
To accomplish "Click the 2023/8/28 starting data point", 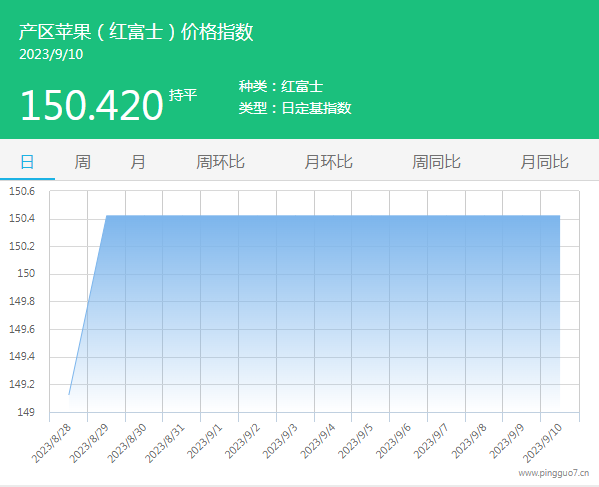I will pyautogui.click(x=69, y=395).
